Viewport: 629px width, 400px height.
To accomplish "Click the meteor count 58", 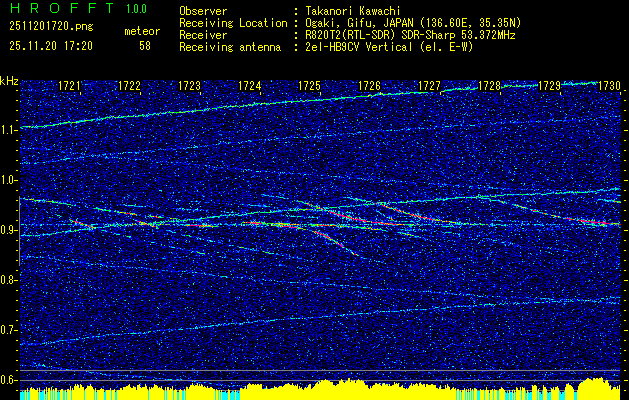I will point(145,46).
